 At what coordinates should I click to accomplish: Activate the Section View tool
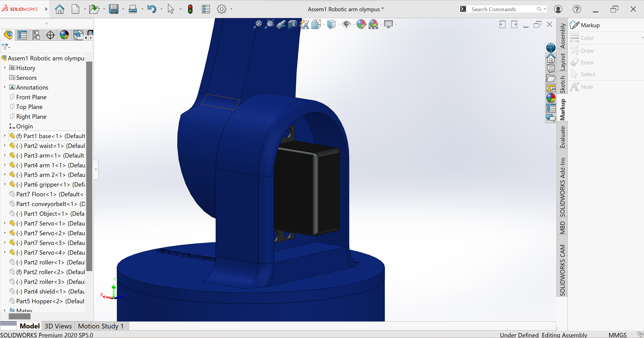pos(292,24)
